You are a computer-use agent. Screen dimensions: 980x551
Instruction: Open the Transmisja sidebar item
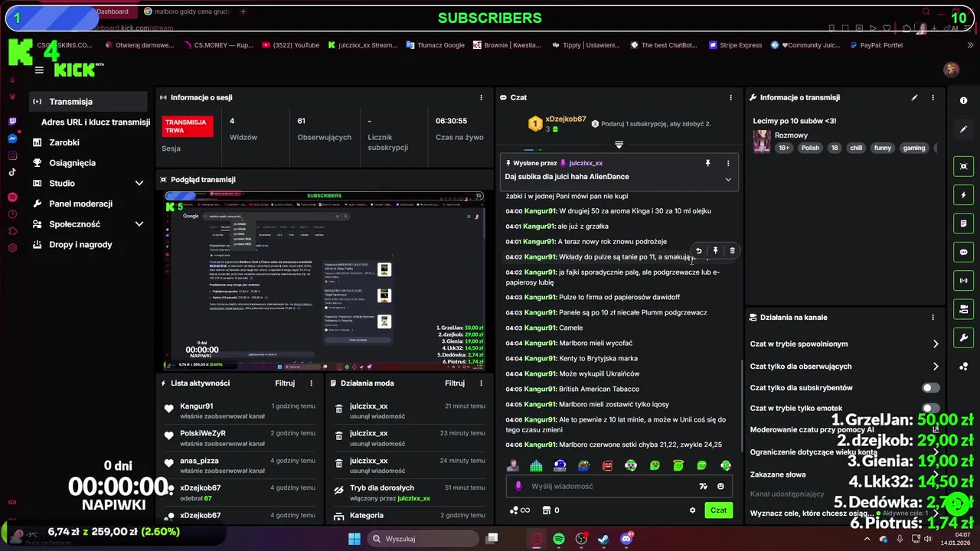[x=88, y=102]
